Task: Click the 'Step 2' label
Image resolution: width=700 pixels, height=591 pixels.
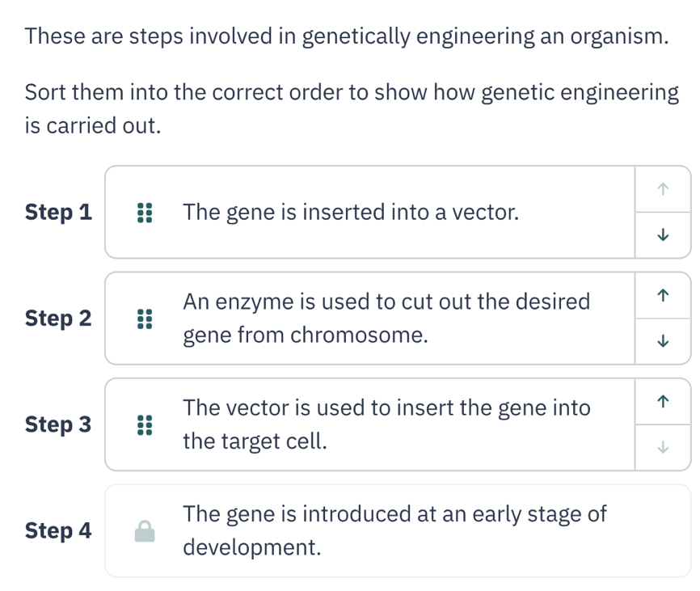Action: coord(58,319)
